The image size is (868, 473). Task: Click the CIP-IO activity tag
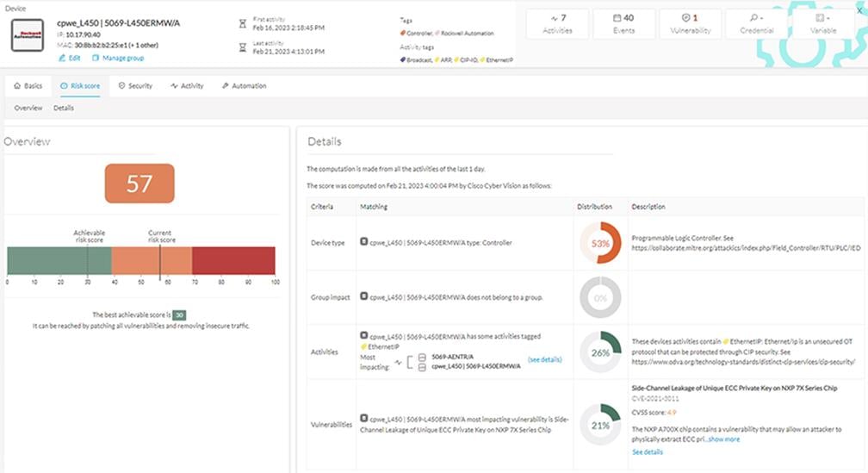pos(466,59)
